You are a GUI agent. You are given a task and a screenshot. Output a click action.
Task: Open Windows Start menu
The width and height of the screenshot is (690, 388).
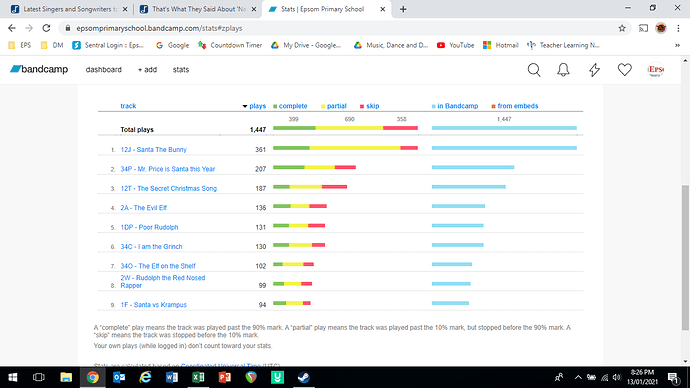(13, 377)
